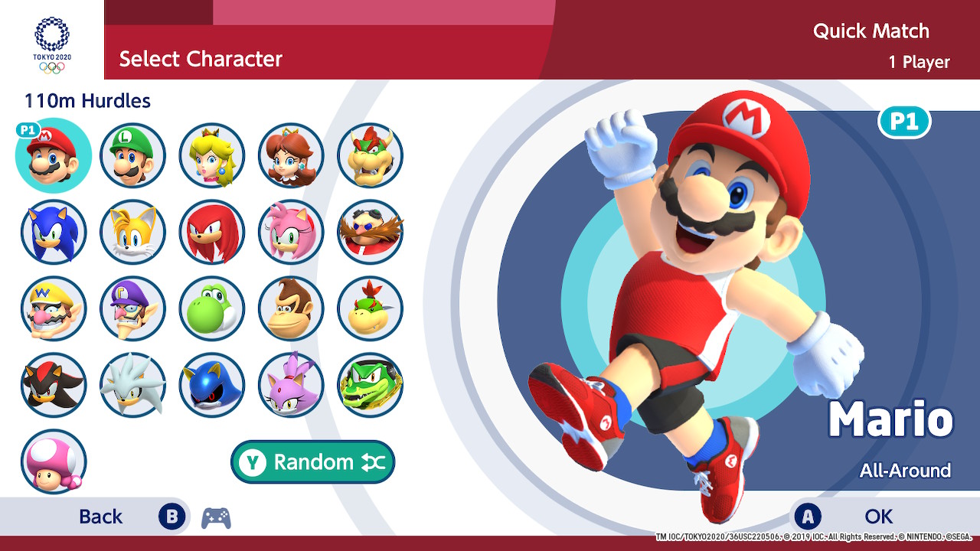This screenshot has width=980, height=551.
Task: Click the Random character button
Action: coord(313,462)
